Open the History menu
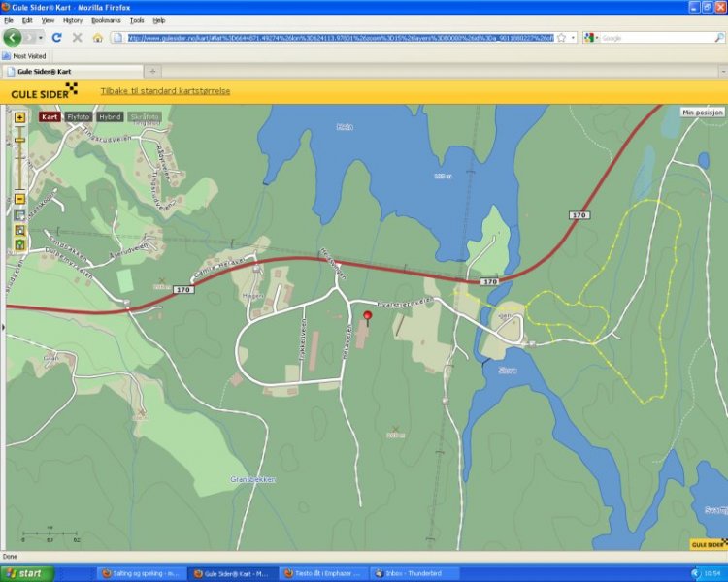Viewport: 728px width, 582px height. [x=73, y=20]
